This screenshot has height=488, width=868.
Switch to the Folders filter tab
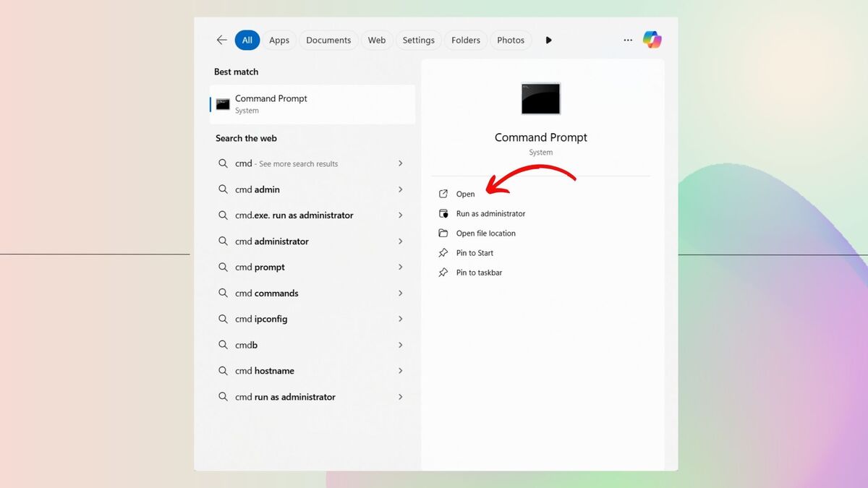coord(466,40)
